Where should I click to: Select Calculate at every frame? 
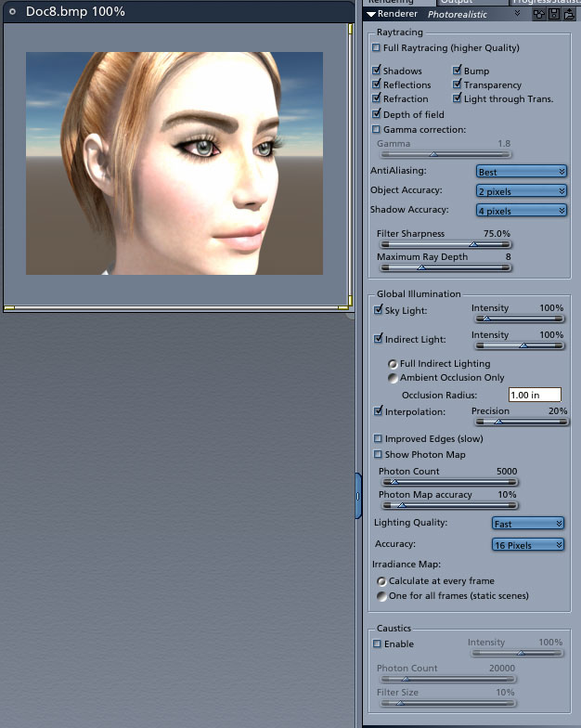pos(382,581)
